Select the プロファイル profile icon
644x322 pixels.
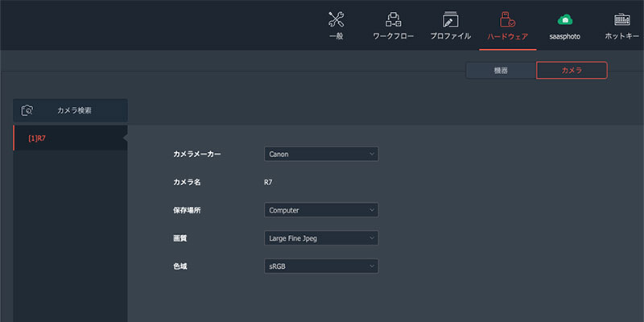coord(450,19)
